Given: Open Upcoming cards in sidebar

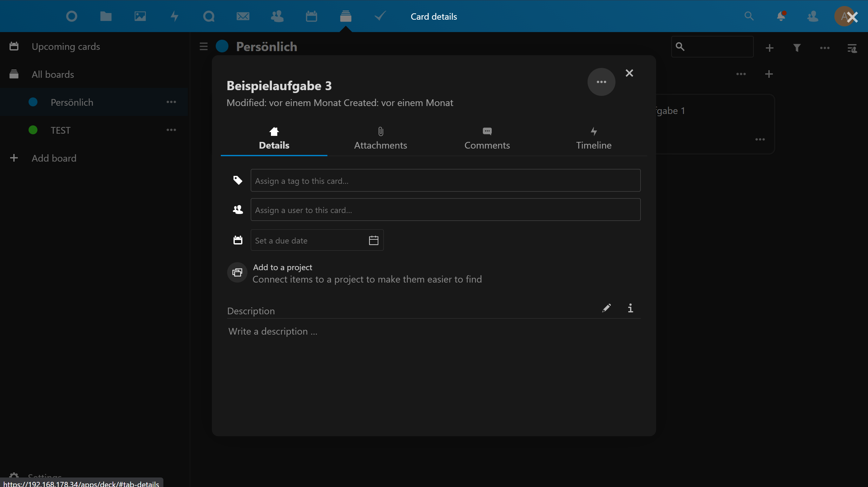Looking at the screenshot, I should (x=66, y=47).
